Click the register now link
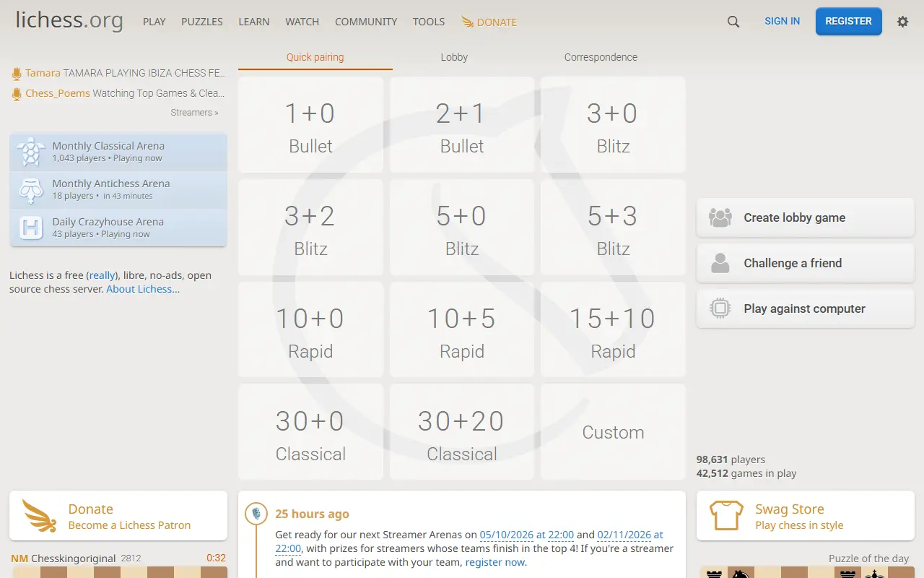924x578 pixels. point(495,562)
